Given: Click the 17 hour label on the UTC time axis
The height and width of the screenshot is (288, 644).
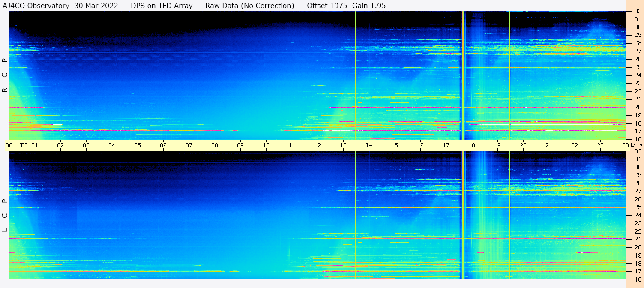Looking at the screenshot, I should point(446,145).
